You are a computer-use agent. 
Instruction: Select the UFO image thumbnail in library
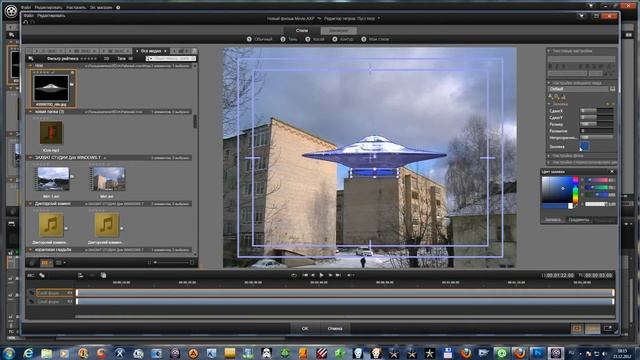tap(51, 88)
